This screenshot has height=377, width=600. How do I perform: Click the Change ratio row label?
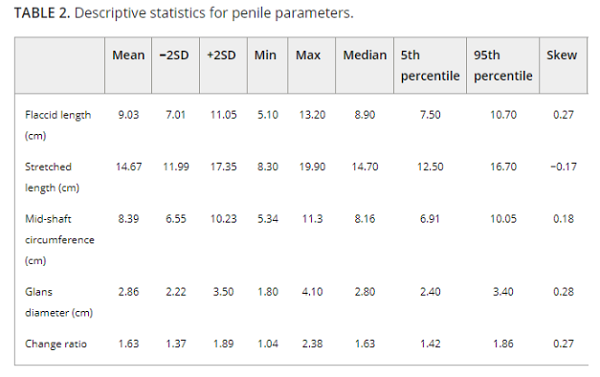point(56,344)
